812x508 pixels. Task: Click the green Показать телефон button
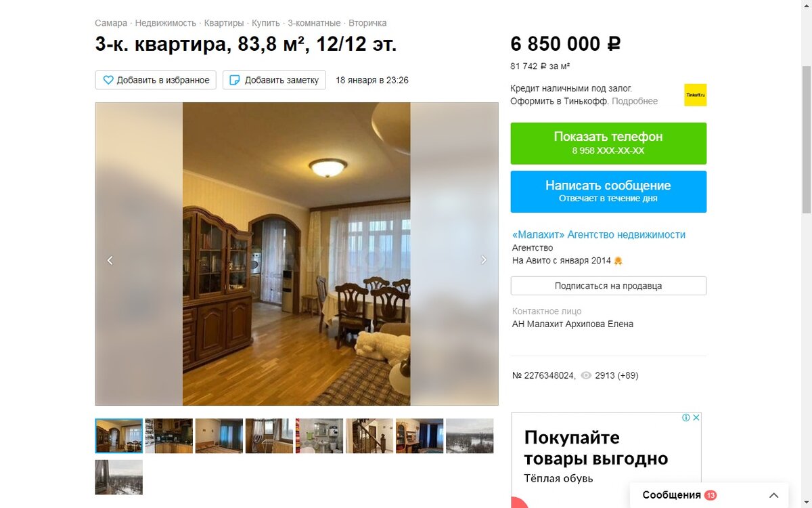[x=608, y=143]
